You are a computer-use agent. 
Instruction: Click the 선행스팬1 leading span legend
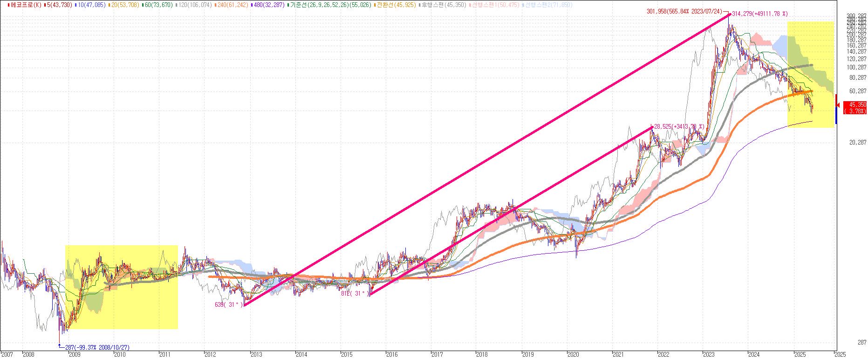[495, 5]
